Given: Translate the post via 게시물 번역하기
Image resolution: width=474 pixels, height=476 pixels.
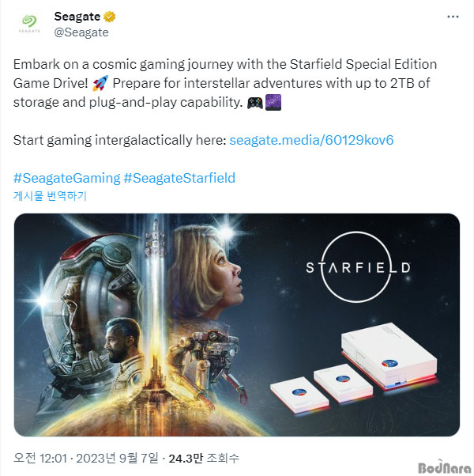Looking at the screenshot, I should [x=50, y=196].
